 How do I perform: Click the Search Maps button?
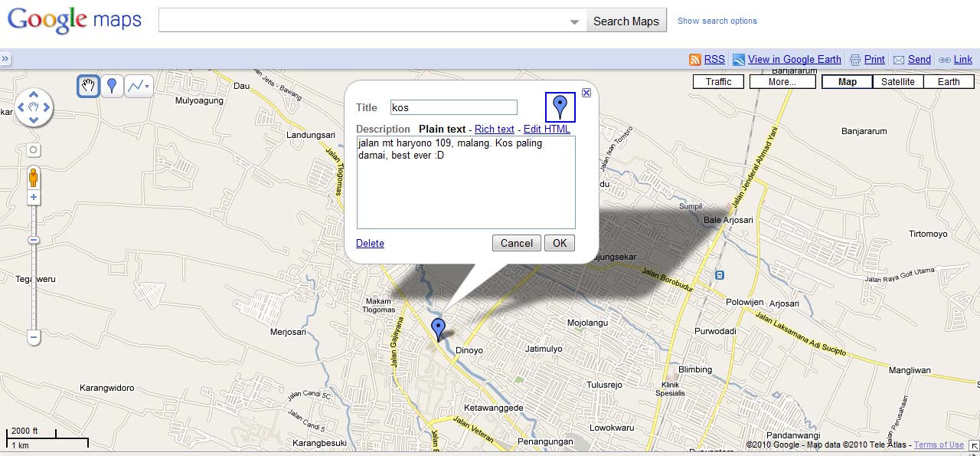click(626, 21)
